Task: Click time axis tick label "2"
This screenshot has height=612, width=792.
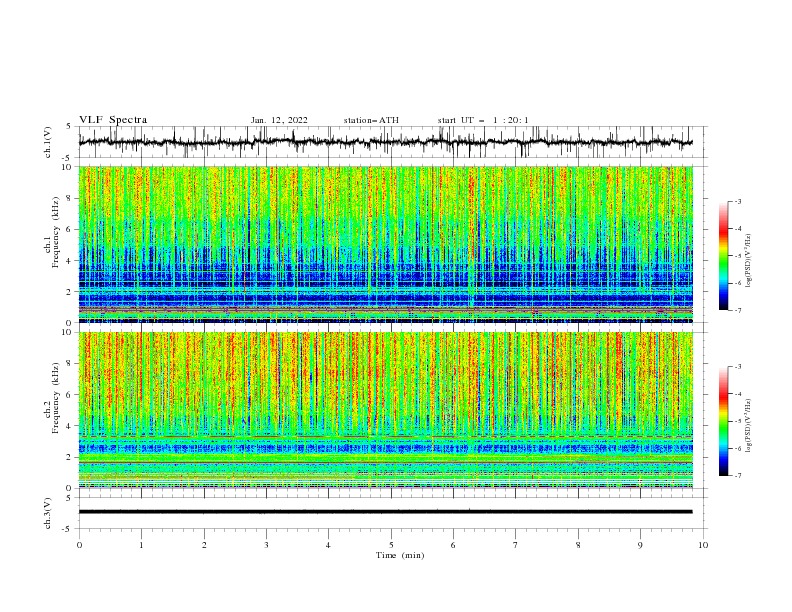Action: [x=204, y=545]
